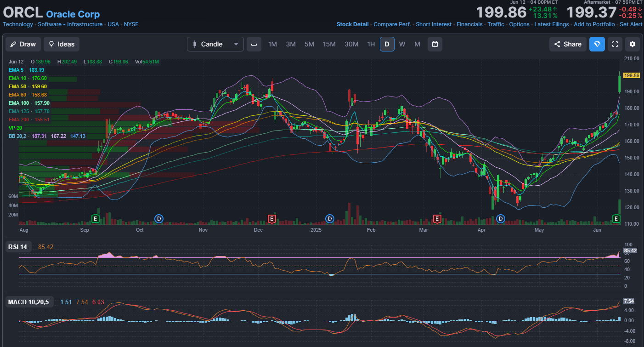This screenshot has height=347, width=644.
Task: Open the Stock Detail link
Action: (x=352, y=24)
